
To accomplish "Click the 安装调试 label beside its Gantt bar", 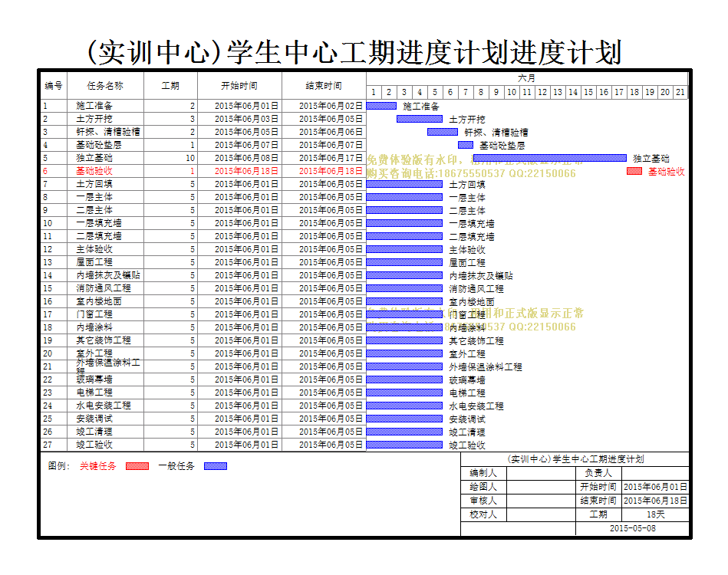I will click(x=467, y=419).
